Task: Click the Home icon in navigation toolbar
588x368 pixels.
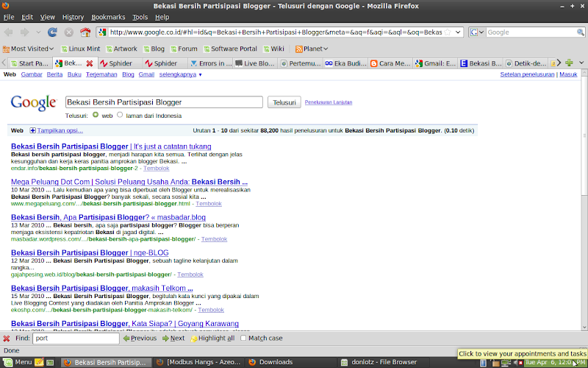Action: (85, 32)
